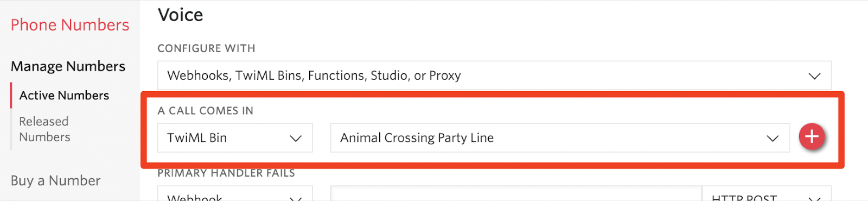868x201 pixels.
Task: Click the PRIMARY HANDLER FAILS label
Action: point(226,173)
